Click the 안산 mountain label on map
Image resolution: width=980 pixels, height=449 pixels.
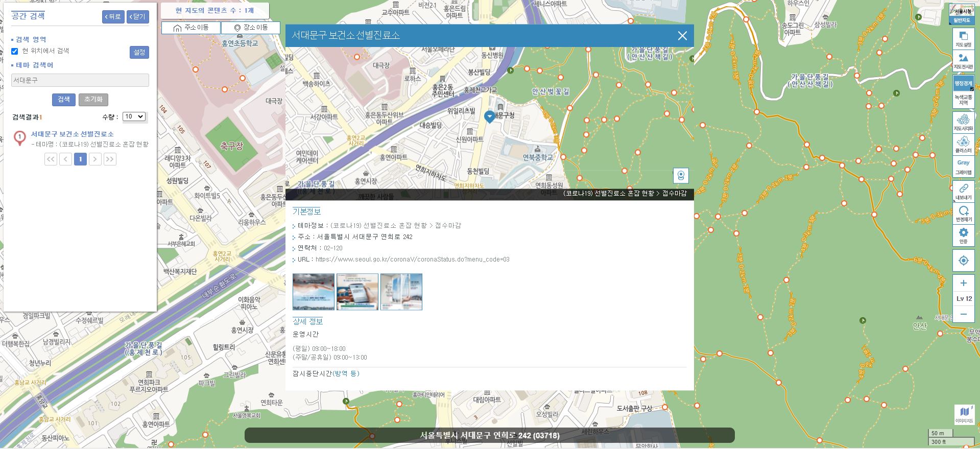pos(919,326)
